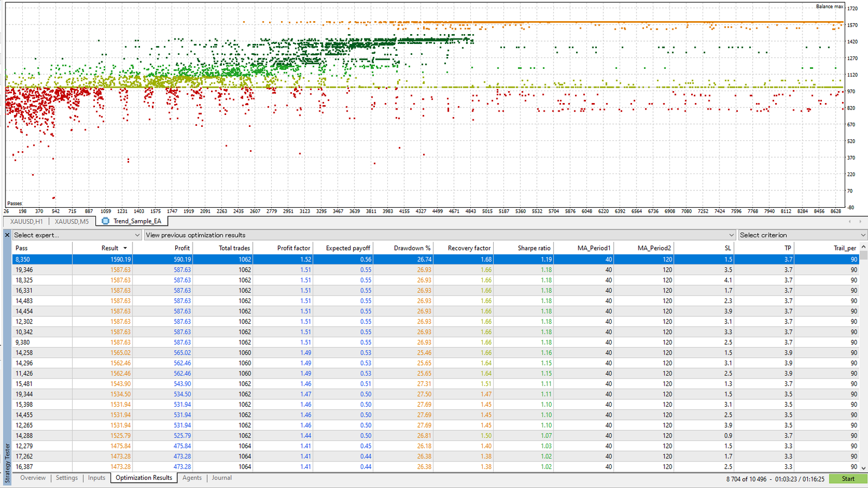Image resolution: width=868 pixels, height=488 pixels.
Task: Open the Journal tab
Action: point(221,478)
